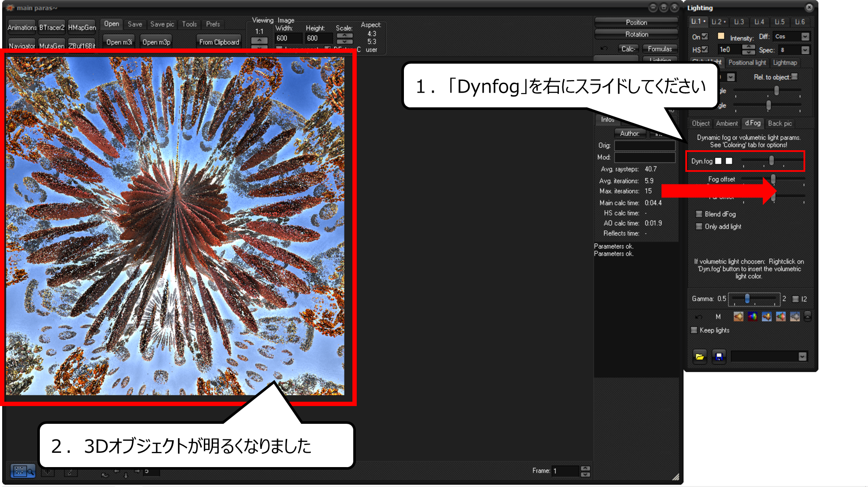Increase Intensity with the up stepper
Viewport: 868px width, 487px height.
(749, 47)
